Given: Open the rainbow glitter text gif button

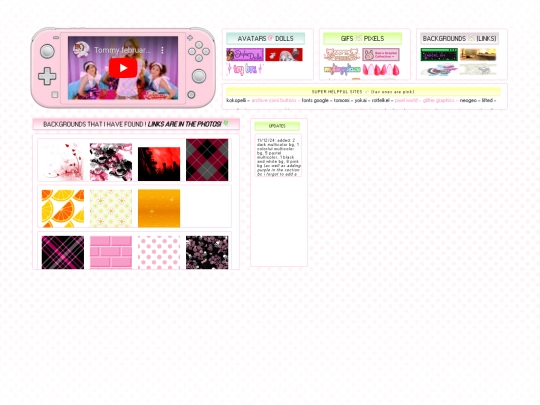Looking at the screenshot, I should (342, 69).
